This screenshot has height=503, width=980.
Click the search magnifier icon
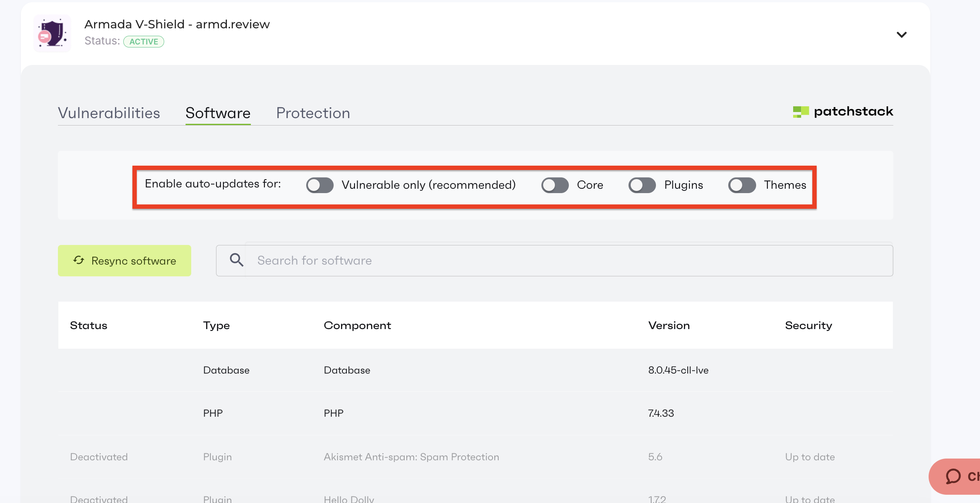click(x=237, y=260)
